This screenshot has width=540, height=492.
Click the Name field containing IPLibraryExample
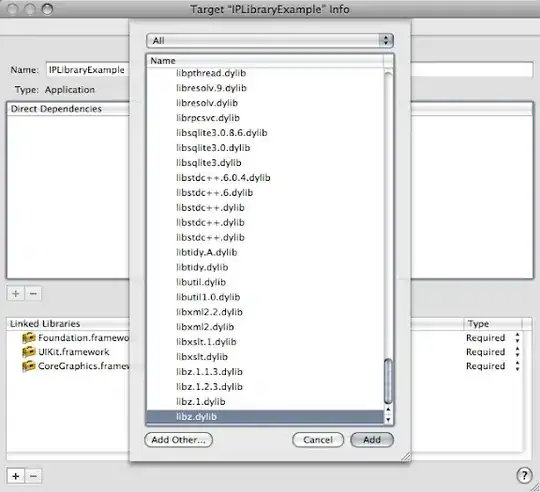[x=87, y=70]
